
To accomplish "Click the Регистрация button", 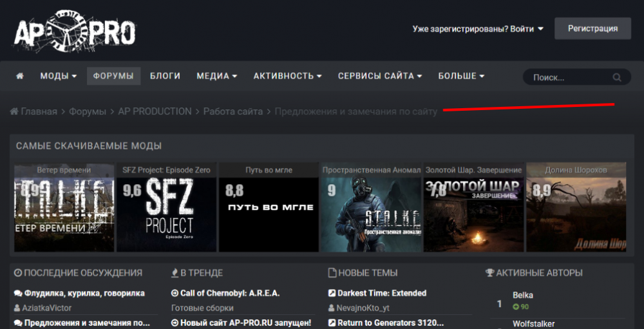I will coord(592,28).
